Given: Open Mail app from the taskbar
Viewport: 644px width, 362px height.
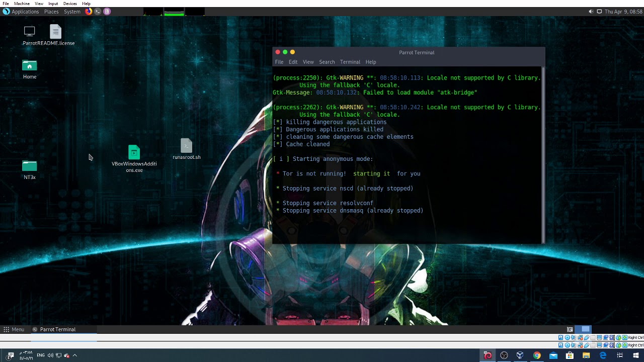Looking at the screenshot, I should point(553,355).
